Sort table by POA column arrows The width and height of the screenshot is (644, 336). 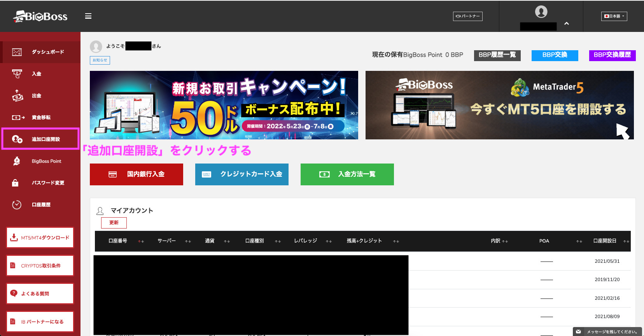(579, 241)
